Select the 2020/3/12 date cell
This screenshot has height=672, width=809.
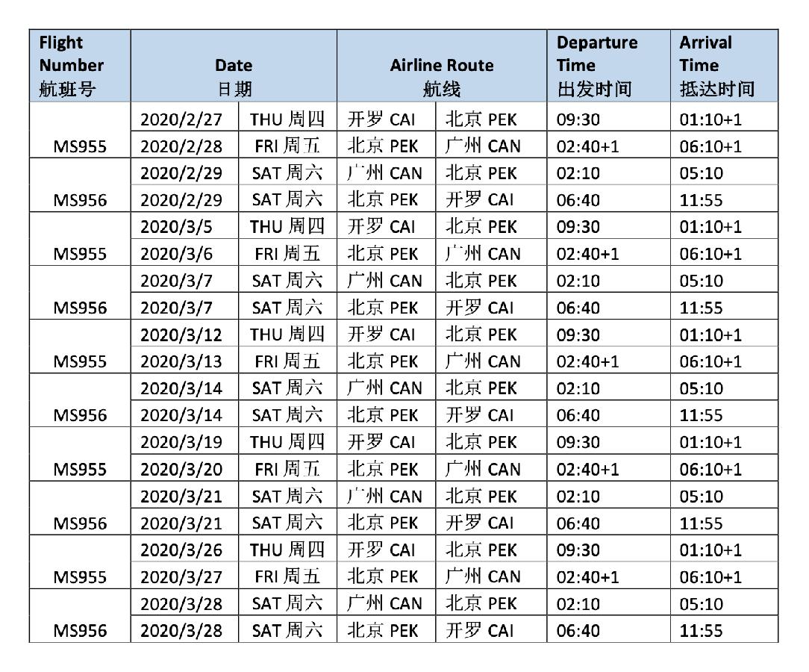(x=184, y=333)
